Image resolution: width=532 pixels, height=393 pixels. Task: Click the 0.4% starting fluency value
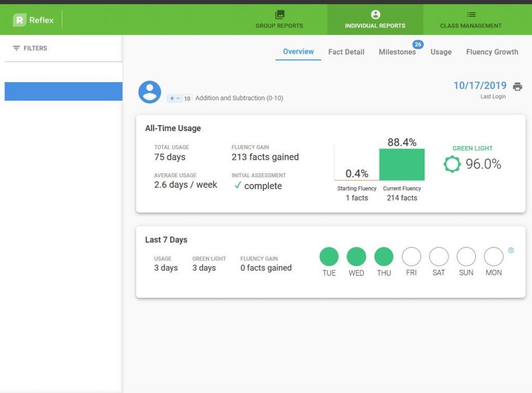pyautogui.click(x=356, y=174)
